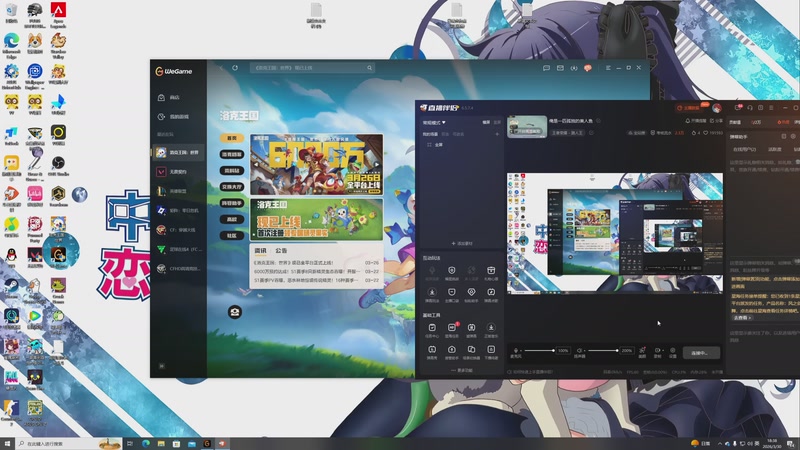The image size is (800, 450).
Task: Add a new scene with plus icon
Action: pyautogui.click(x=497, y=134)
